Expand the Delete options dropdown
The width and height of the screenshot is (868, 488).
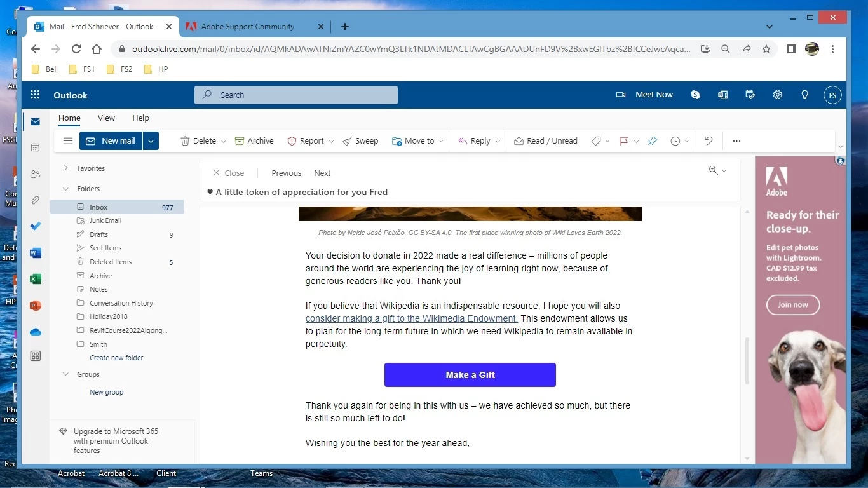pyautogui.click(x=224, y=141)
